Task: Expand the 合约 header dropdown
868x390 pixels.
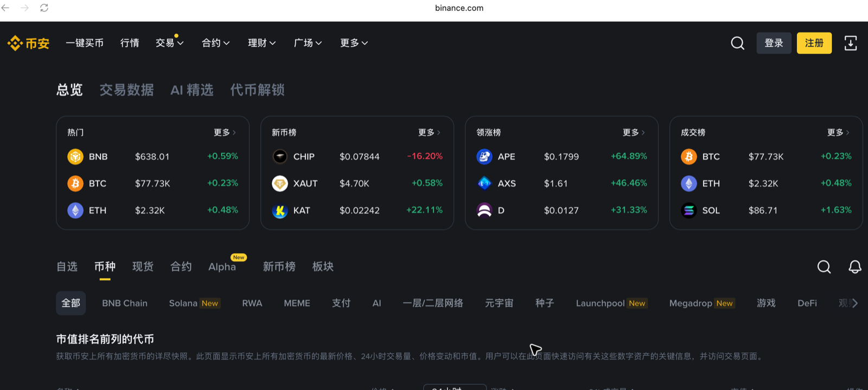Action: [215, 43]
